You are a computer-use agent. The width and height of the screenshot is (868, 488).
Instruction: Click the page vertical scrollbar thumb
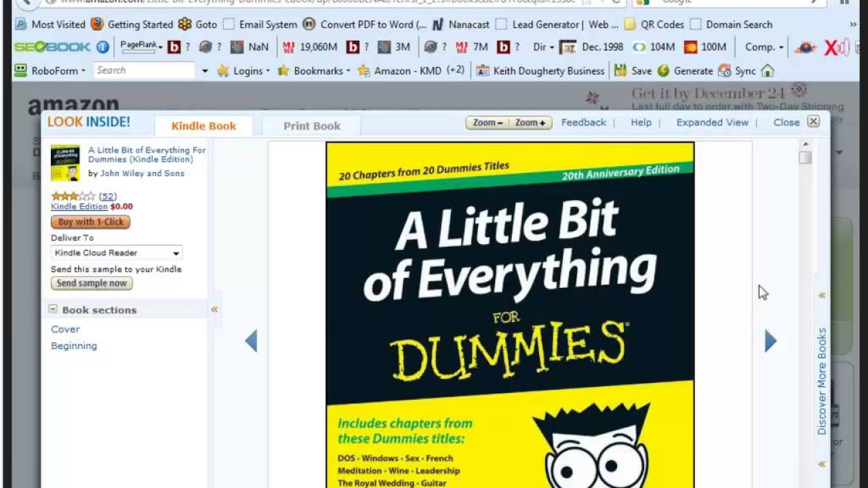[805, 157]
